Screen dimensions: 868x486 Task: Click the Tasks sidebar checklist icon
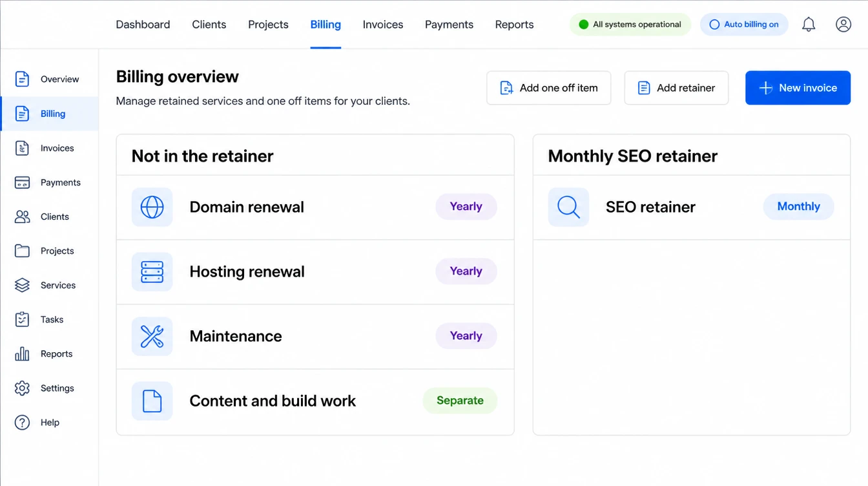click(22, 319)
